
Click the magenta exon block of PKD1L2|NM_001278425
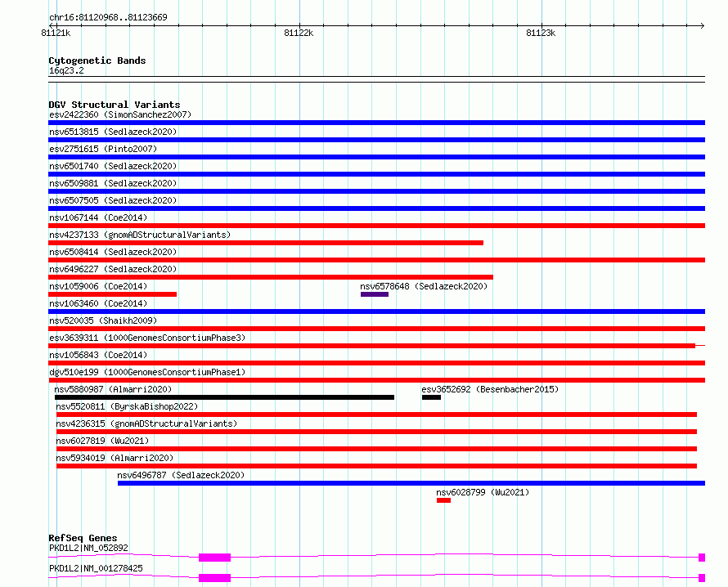pos(214,578)
